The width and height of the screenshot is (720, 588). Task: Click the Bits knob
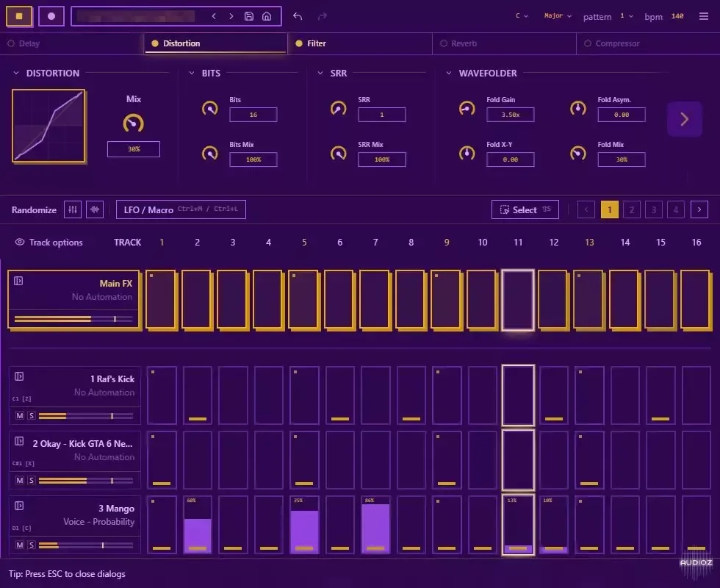[210, 109]
